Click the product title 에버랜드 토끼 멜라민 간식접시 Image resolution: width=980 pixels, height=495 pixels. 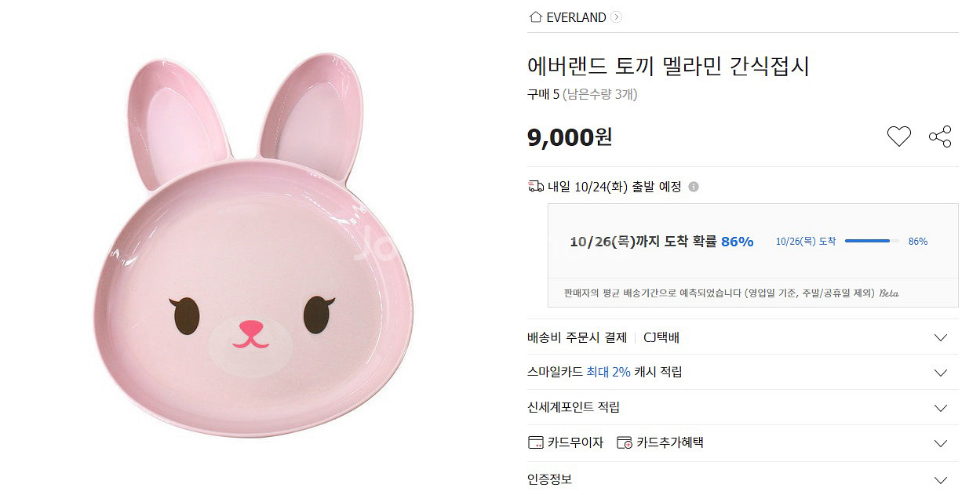click(x=668, y=66)
